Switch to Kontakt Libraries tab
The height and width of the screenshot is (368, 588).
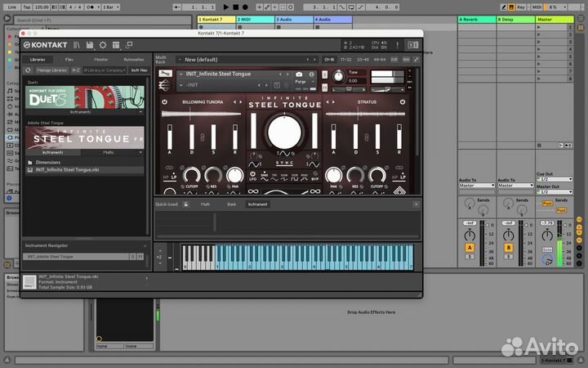point(38,60)
